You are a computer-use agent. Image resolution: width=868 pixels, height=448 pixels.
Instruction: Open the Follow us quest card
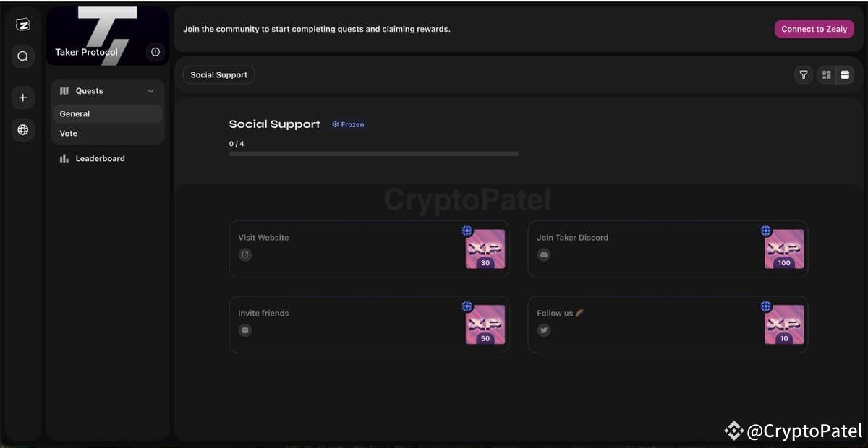[x=668, y=324]
